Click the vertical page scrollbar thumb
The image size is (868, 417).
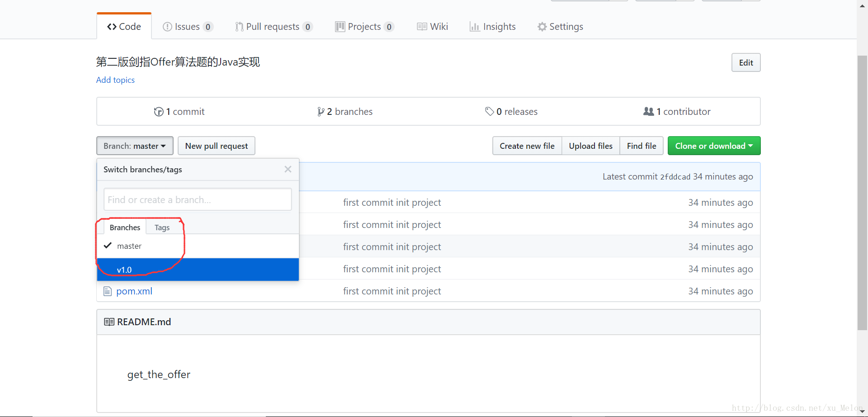[x=862, y=193]
